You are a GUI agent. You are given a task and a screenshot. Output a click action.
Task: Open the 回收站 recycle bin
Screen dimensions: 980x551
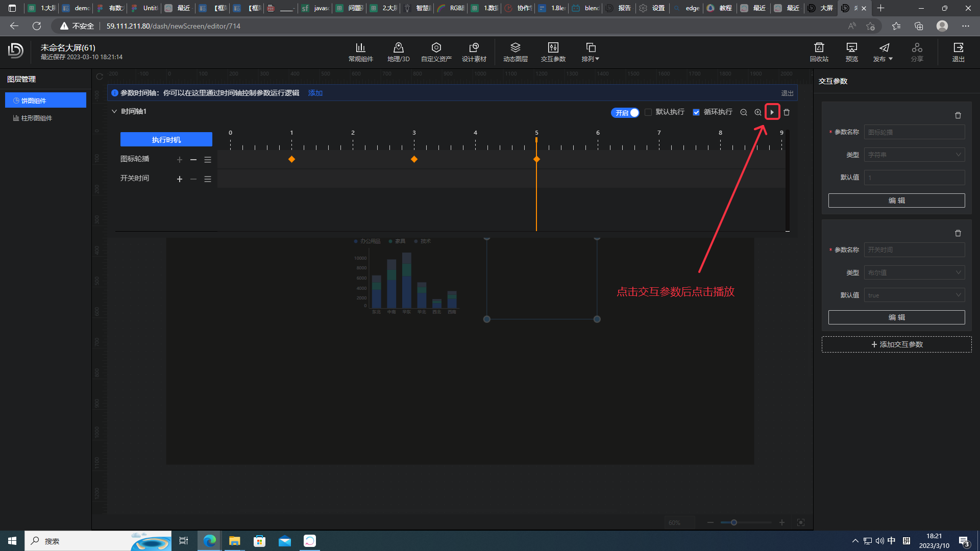tap(819, 52)
